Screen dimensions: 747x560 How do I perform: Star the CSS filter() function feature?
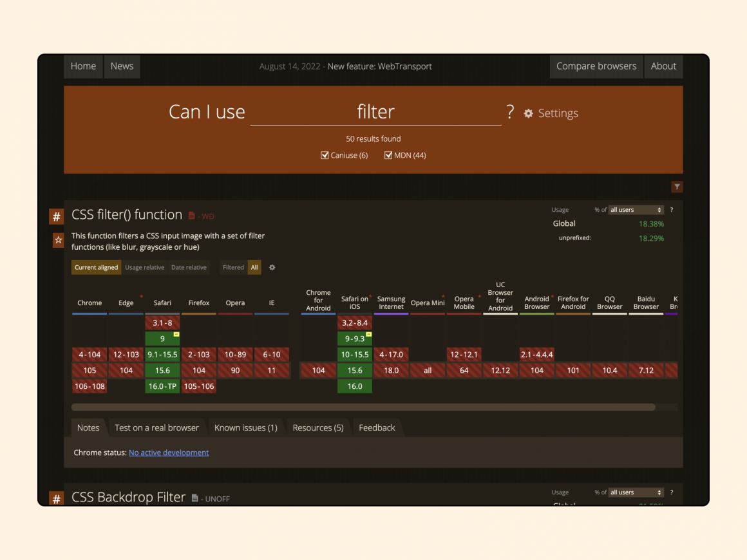pos(58,240)
